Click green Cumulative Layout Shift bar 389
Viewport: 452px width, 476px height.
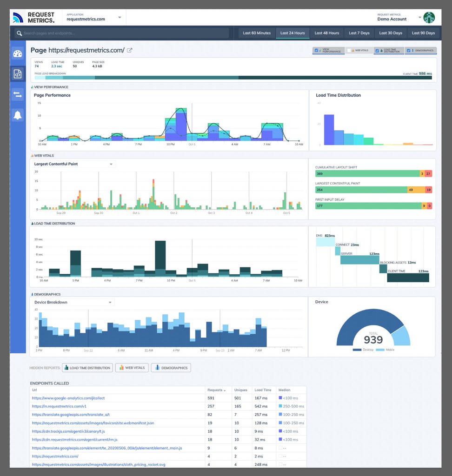pos(367,174)
